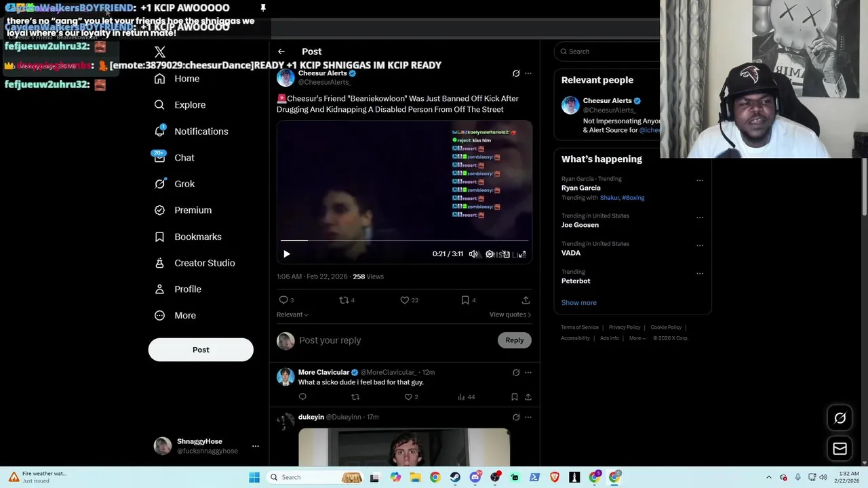Go to Profile page
The width and height of the screenshot is (868, 488).
178,289
